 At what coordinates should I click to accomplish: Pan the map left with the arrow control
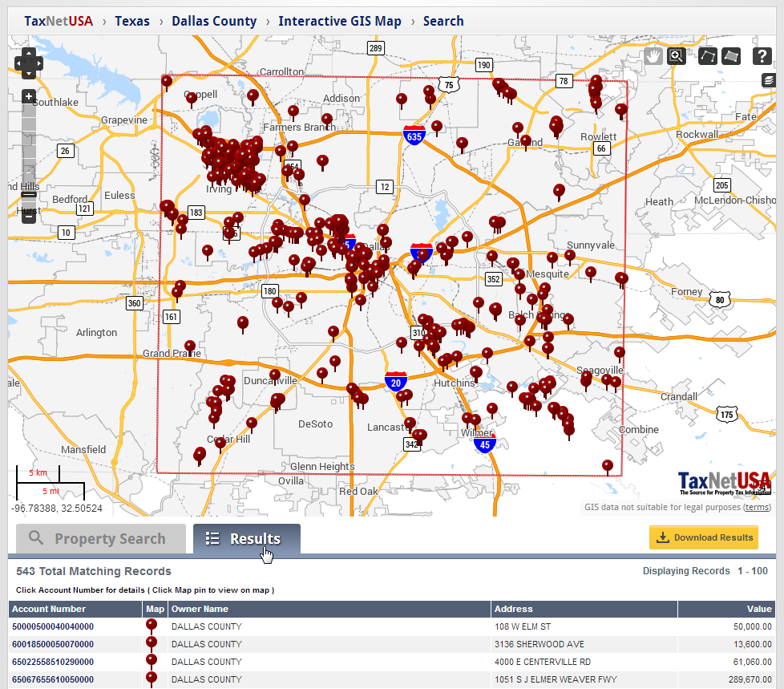[19, 63]
